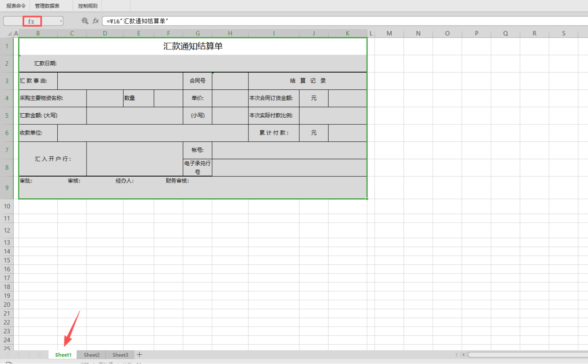Click the fx insert function icon
This screenshot has height=364, width=588.
(96, 21)
